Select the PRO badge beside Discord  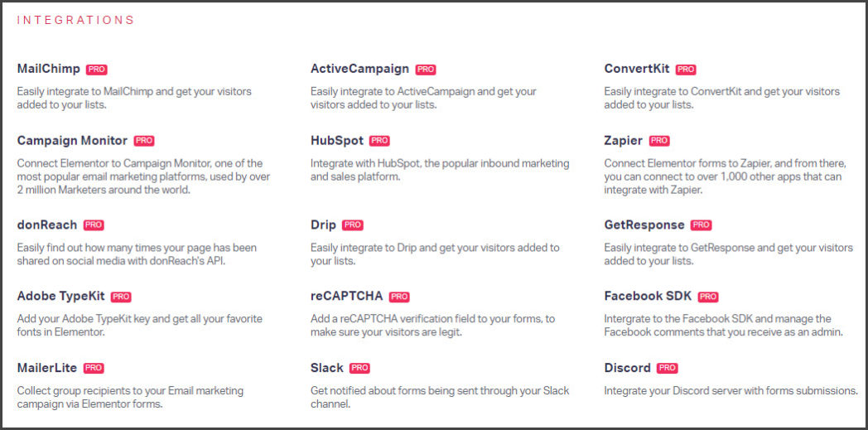[667, 369]
